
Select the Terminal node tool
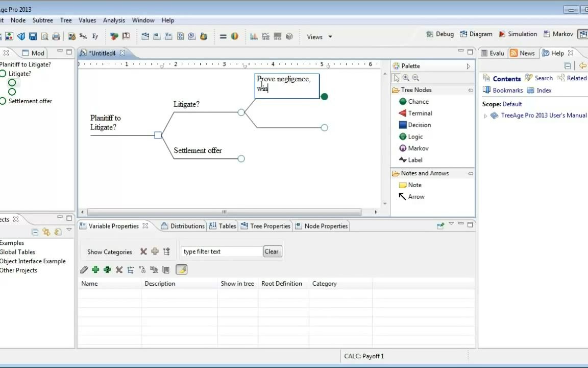418,113
